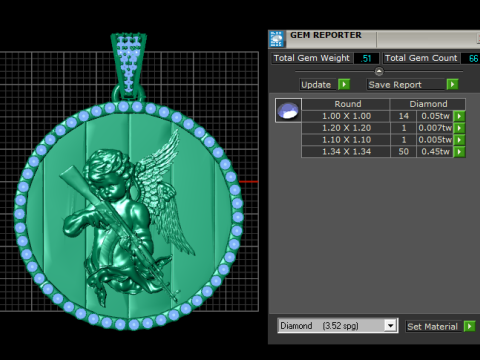Click the green arrow for 1.10 X 1.10 row
The height and width of the screenshot is (360, 480).
pyautogui.click(x=459, y=140)
